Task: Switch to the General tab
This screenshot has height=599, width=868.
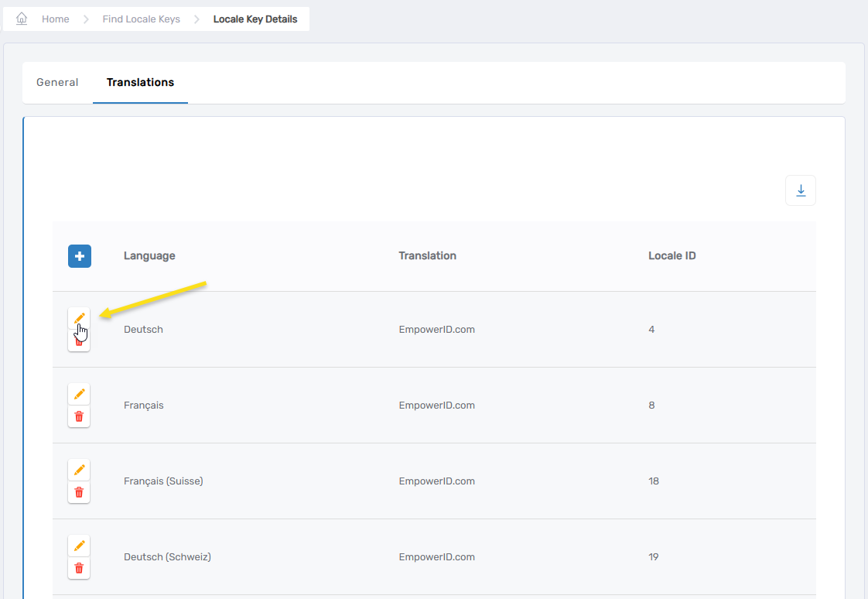Action: [x=57, y=82]
